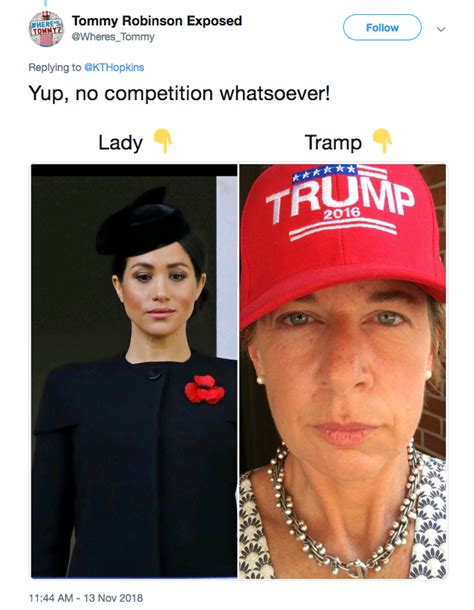Click the 'Tramp' label text
This screenshot has height=610, width=474.
pyautogui.click(x=333, y=142)
